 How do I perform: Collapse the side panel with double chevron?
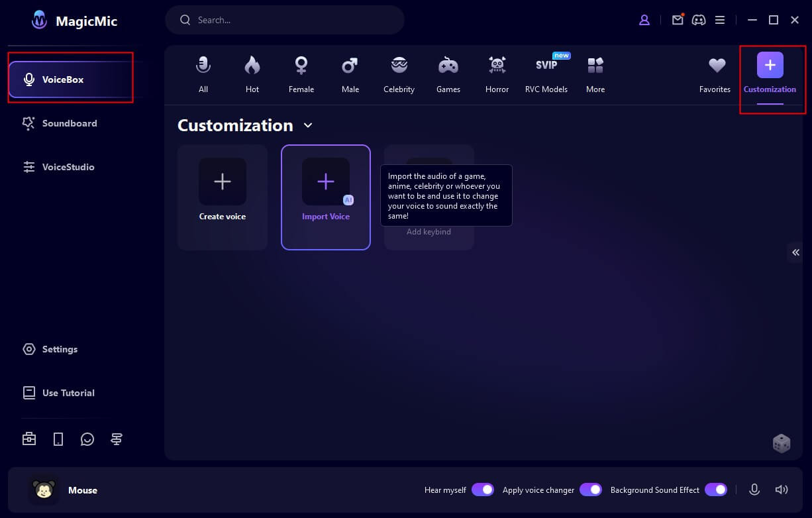795,252
